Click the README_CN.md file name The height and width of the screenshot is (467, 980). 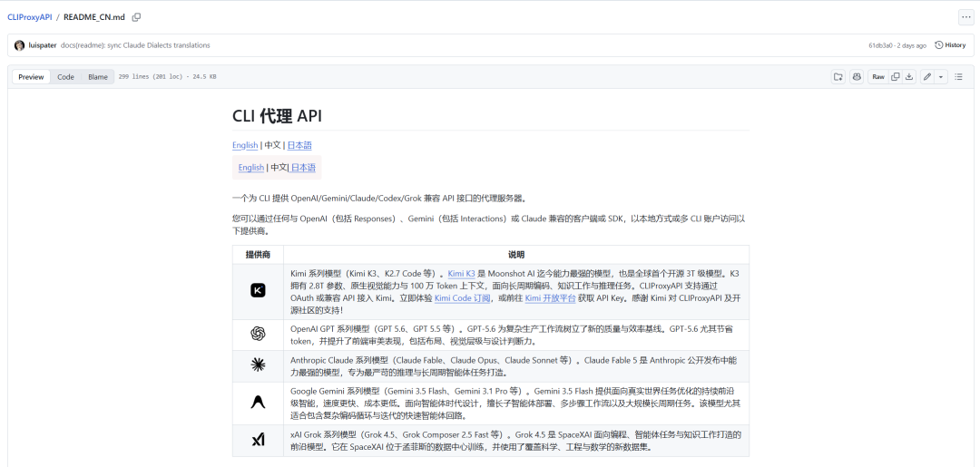point(95,17)
